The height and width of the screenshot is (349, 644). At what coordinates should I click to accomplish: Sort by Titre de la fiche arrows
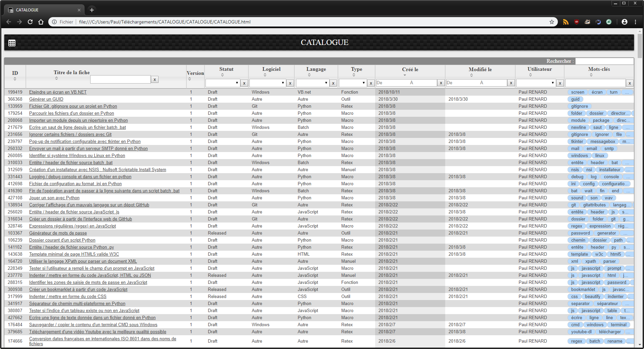(56, 78)
